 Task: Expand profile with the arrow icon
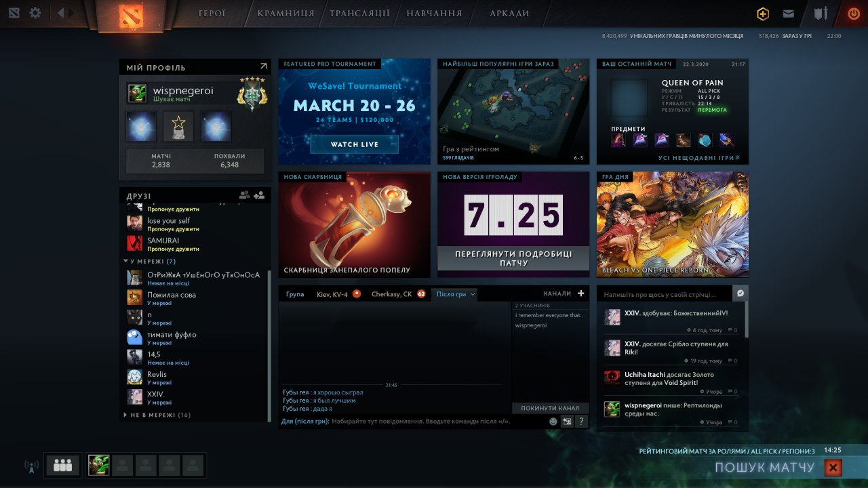click(x=263, y=66)
